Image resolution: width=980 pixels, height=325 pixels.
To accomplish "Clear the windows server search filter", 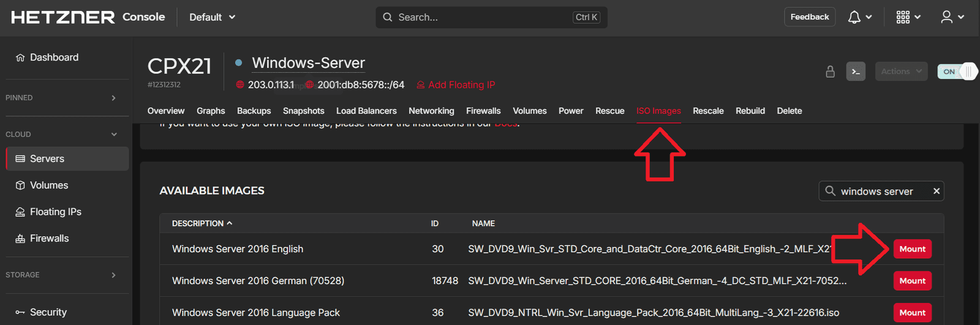I will pos(936,191).
